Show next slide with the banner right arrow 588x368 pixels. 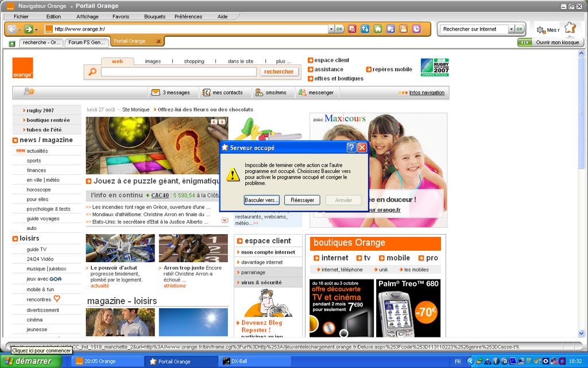[222, 122]
